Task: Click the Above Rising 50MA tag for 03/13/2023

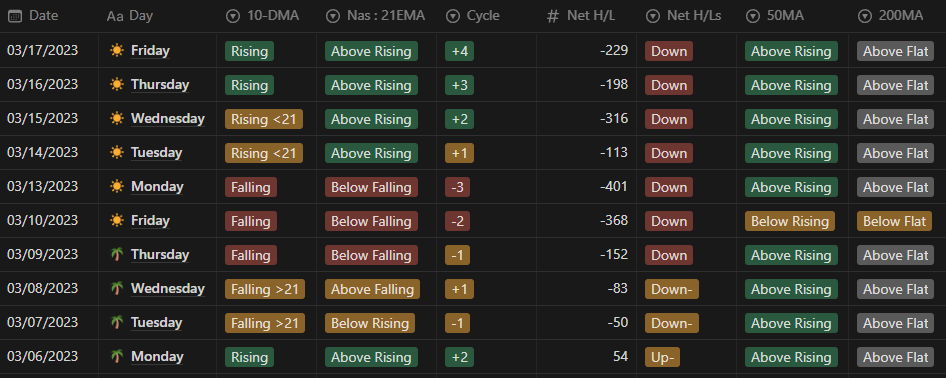Action: 791,187
